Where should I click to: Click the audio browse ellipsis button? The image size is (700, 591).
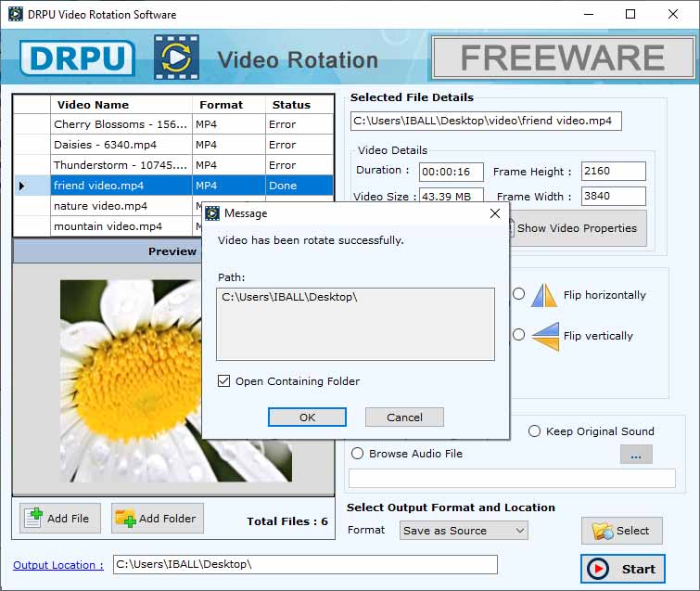[636, 456]
